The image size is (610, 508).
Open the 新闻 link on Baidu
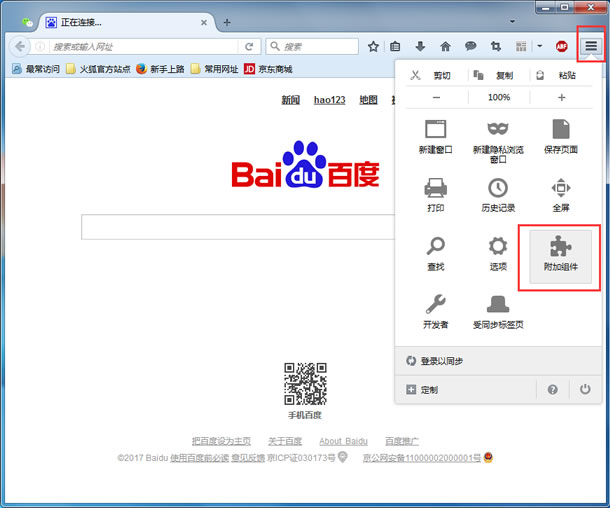pyautogui.click(x=291, y=100)
